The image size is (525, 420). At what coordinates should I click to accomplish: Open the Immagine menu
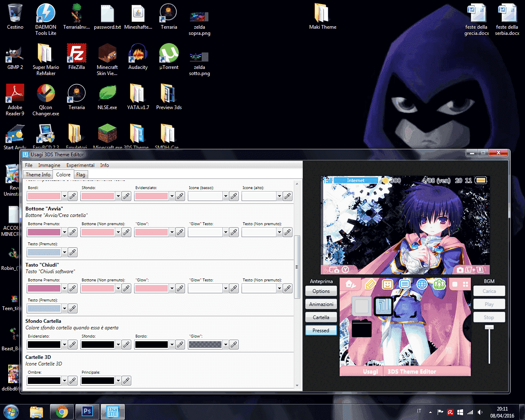click(x=49, y=165)
